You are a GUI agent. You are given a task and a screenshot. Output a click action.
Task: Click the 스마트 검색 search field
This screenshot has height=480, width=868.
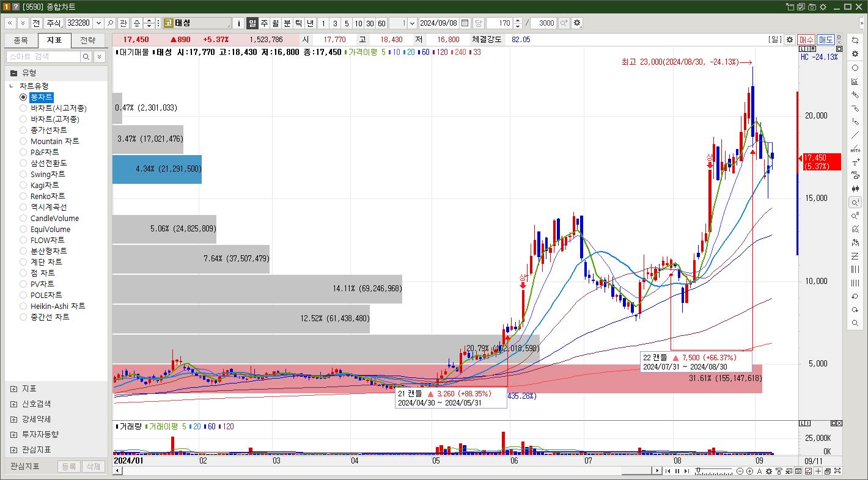coord(43,57)
